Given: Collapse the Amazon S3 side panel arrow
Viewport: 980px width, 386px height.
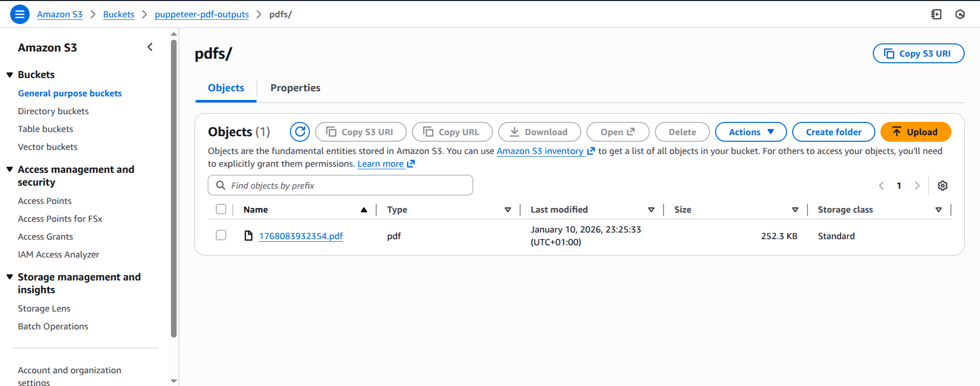Looking at the screenshot, I should click(x=150, y=47).
